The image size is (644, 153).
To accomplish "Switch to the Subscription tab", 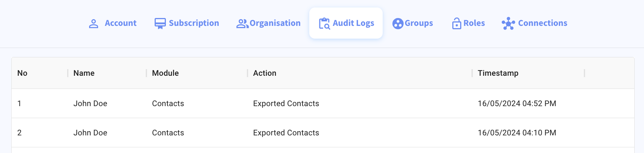I will (x=187, y=23).
